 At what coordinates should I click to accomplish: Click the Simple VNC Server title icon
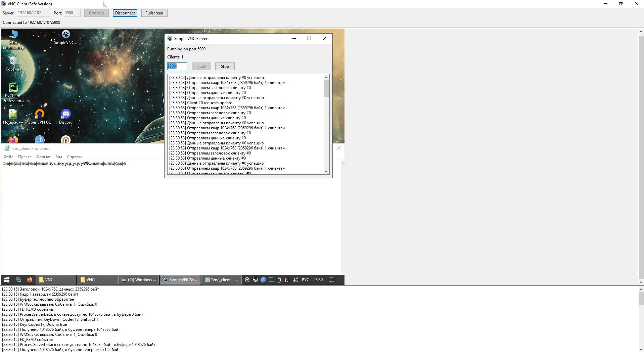coord(170,38)
